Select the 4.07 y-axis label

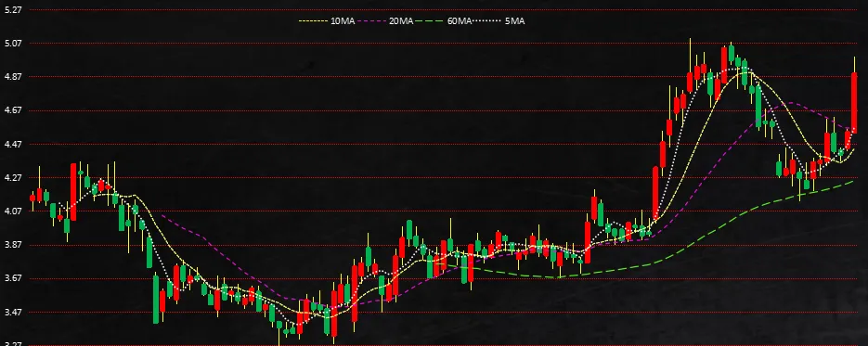[x=13, y=211]
